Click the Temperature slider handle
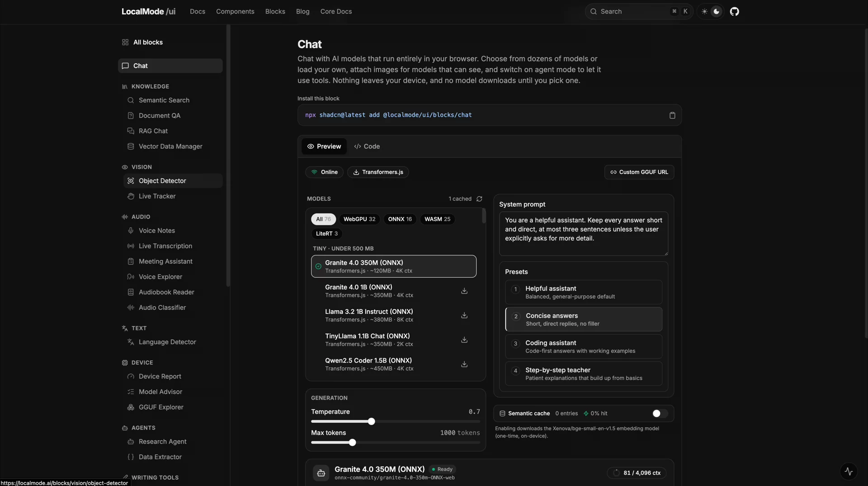This screenshot has height=486, width=868. click(371, 421)
